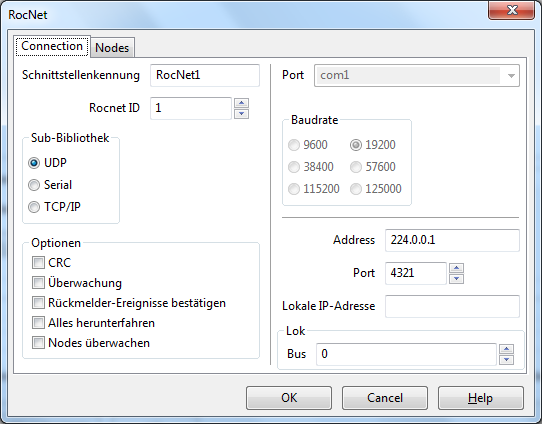
Task: Raise the Lok Bus value
Action: pos(507,349)
